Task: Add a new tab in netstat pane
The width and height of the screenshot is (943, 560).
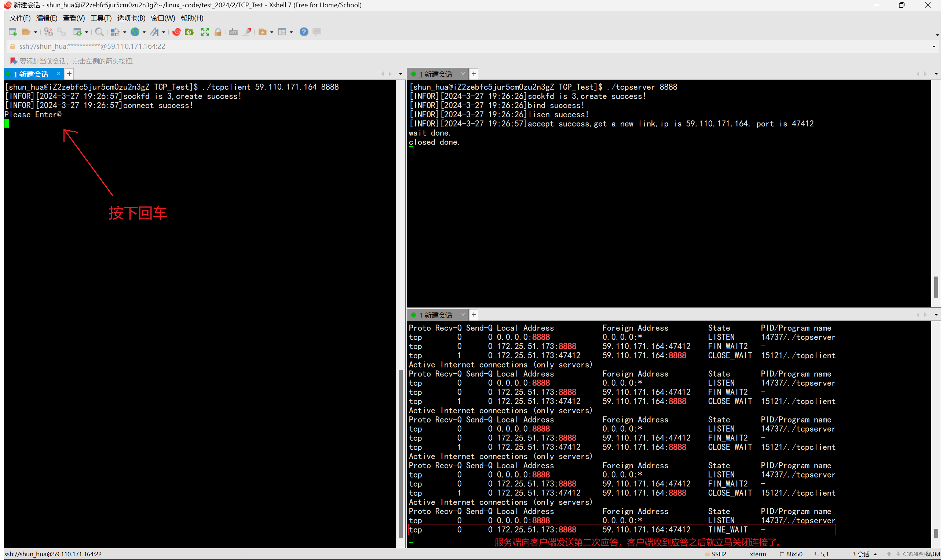Action: [x=474, y=314]
